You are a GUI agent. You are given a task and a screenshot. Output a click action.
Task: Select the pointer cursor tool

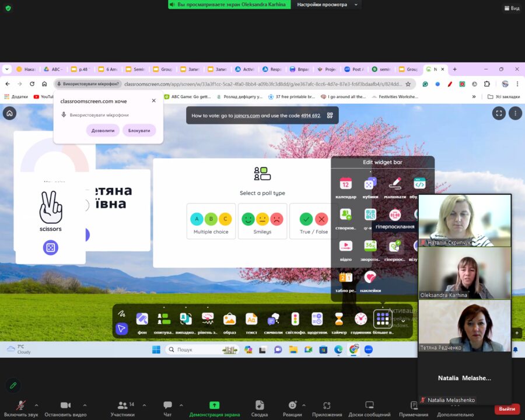coord(121,328)
